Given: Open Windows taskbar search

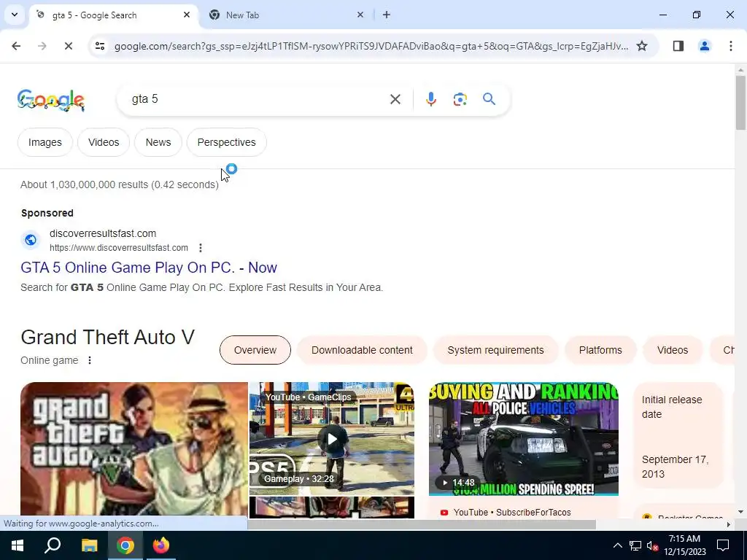Looking at the screenshot, I should tap(53, 545).
